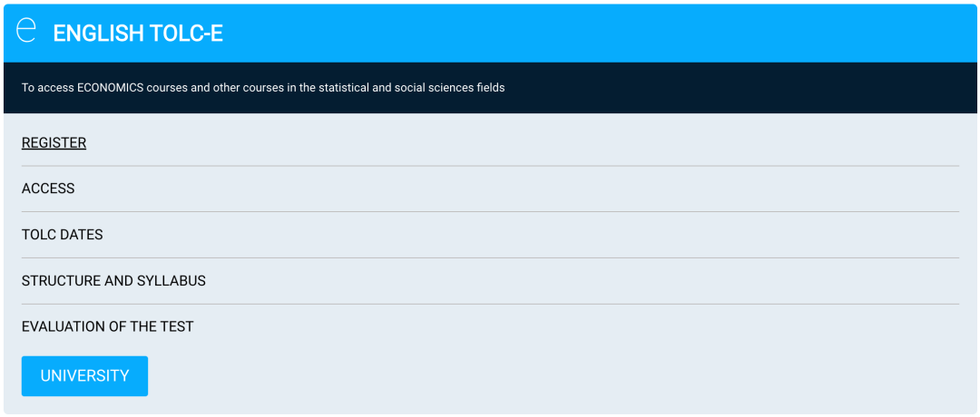980x417 pixels.
Task: Start registration via REGISTER
Action: point(54,142)
